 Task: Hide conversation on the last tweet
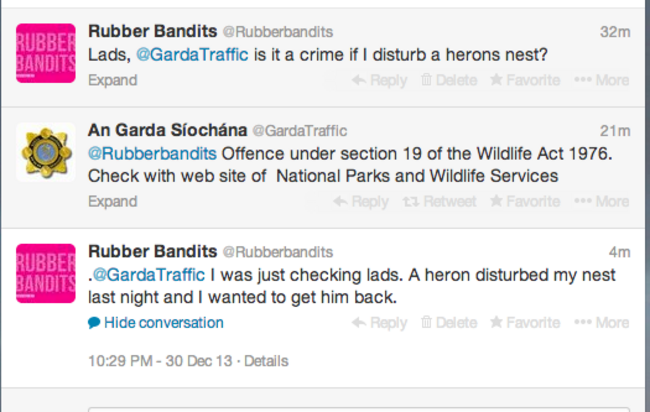point(156,322)
